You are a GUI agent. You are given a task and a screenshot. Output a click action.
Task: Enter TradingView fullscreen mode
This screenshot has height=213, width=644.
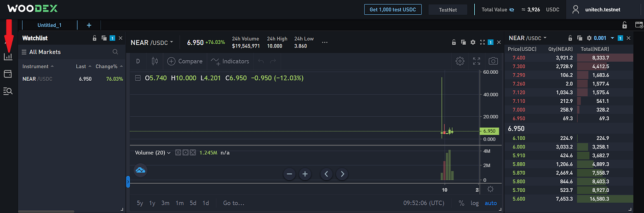tap(477, 61)
